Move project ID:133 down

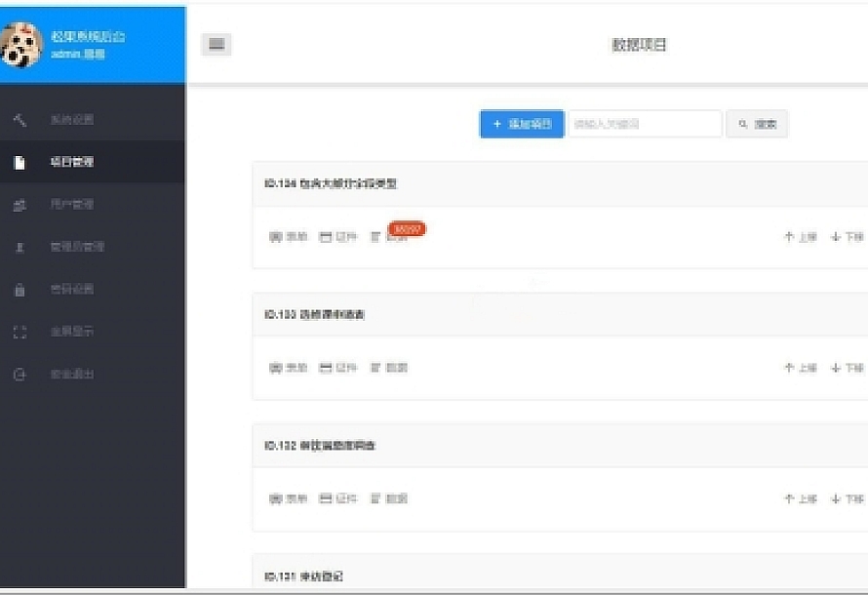tap(848, 368)
